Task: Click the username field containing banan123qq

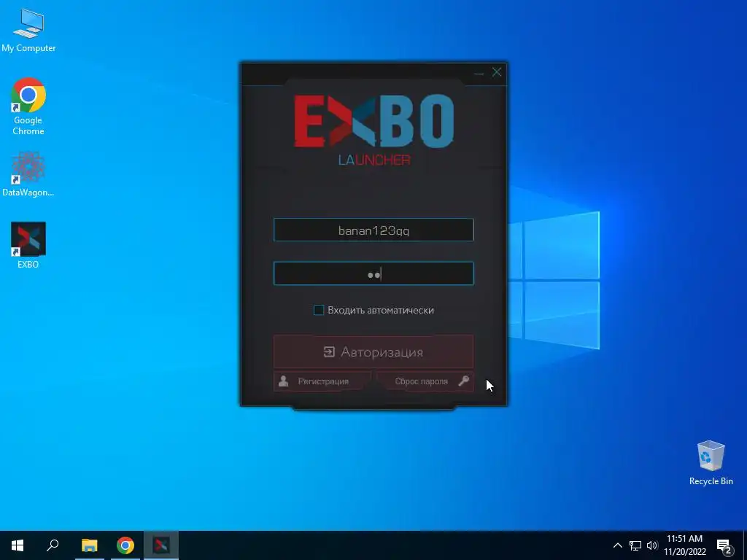Action: [373, 230]
